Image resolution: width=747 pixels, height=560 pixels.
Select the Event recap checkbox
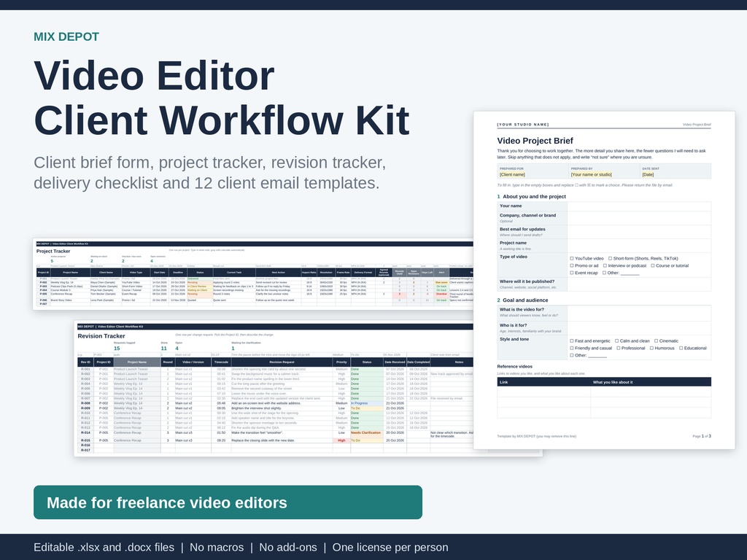pyautogui.click(x=572, y=273)
